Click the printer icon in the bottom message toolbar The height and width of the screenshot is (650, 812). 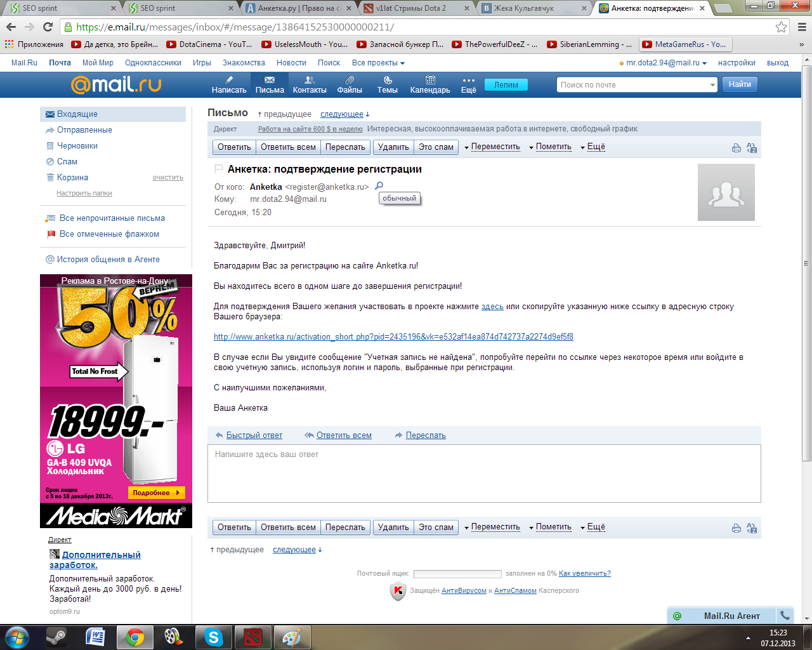point(737,528)
